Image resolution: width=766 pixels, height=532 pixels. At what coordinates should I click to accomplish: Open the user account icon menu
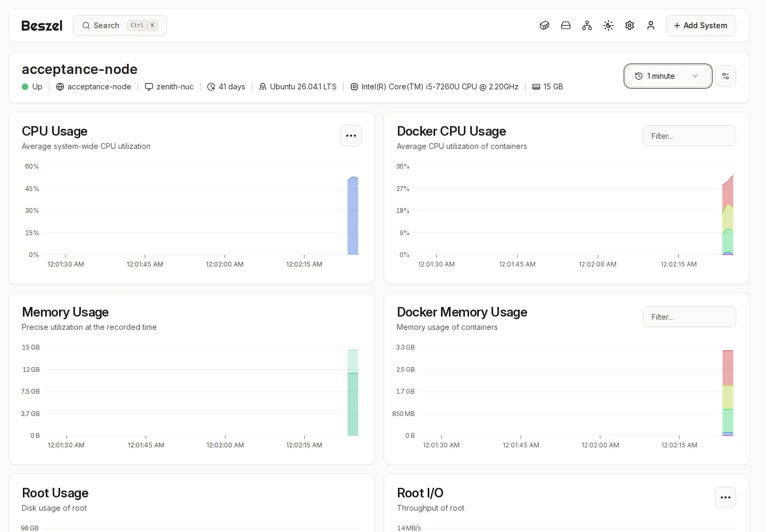click(x=651, y=26)
